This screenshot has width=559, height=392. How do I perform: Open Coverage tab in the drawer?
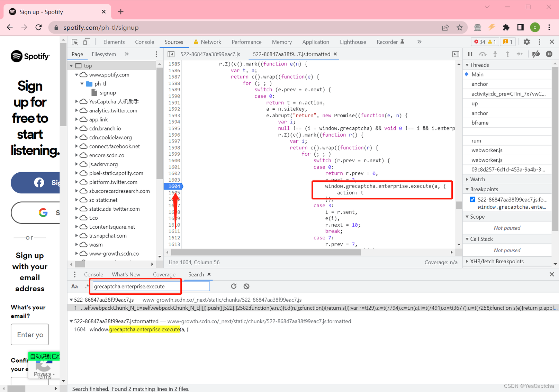pos(164,274)
